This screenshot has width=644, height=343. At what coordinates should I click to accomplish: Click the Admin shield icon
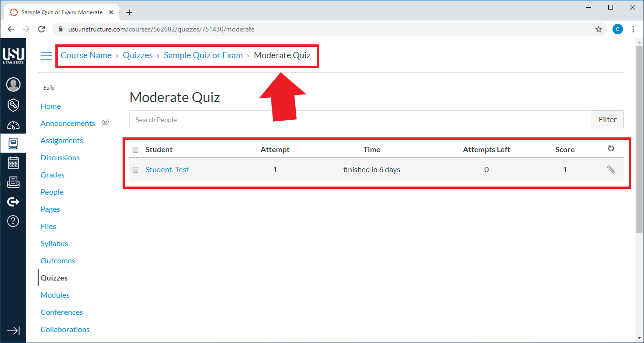[13, 105]
